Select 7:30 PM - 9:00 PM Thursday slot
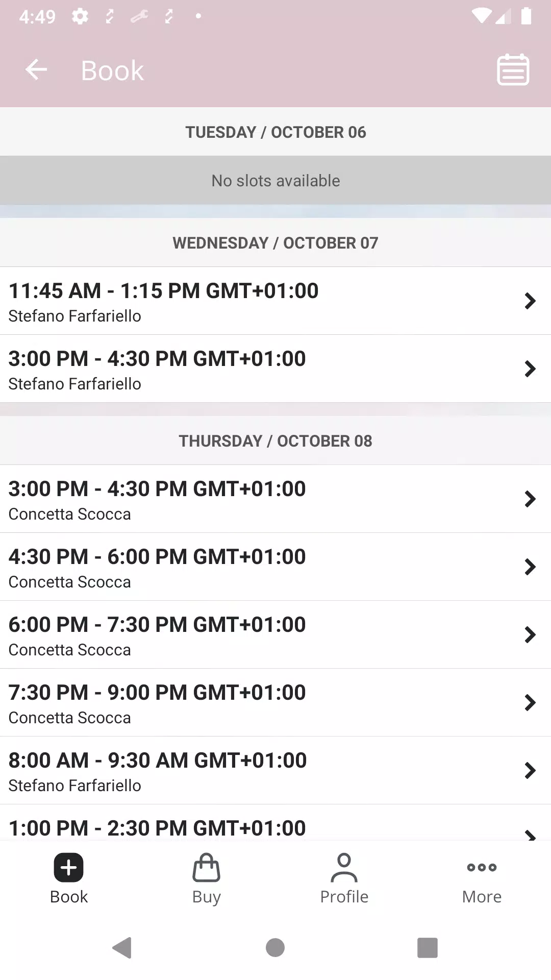 [x=275, y=702]
